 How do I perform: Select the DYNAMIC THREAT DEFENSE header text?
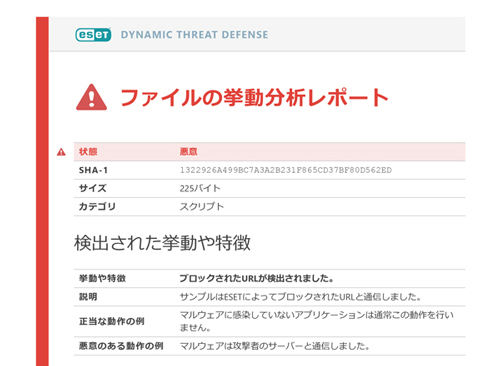point(194,35)
